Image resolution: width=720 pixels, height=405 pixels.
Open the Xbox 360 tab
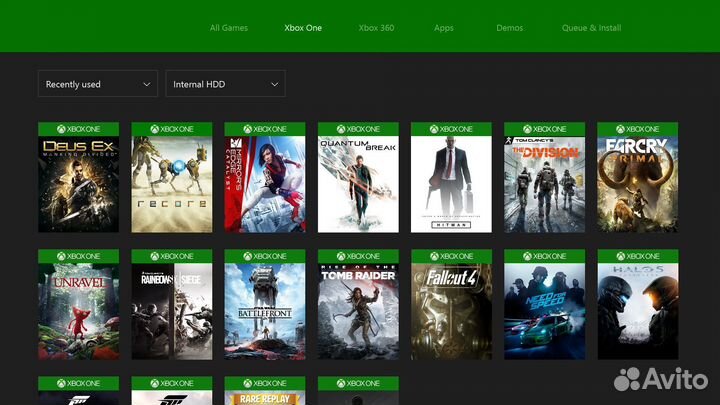point(376,28)
